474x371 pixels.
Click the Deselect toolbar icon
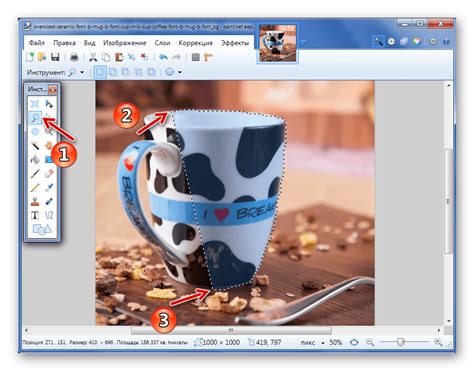tap(144, 57)
